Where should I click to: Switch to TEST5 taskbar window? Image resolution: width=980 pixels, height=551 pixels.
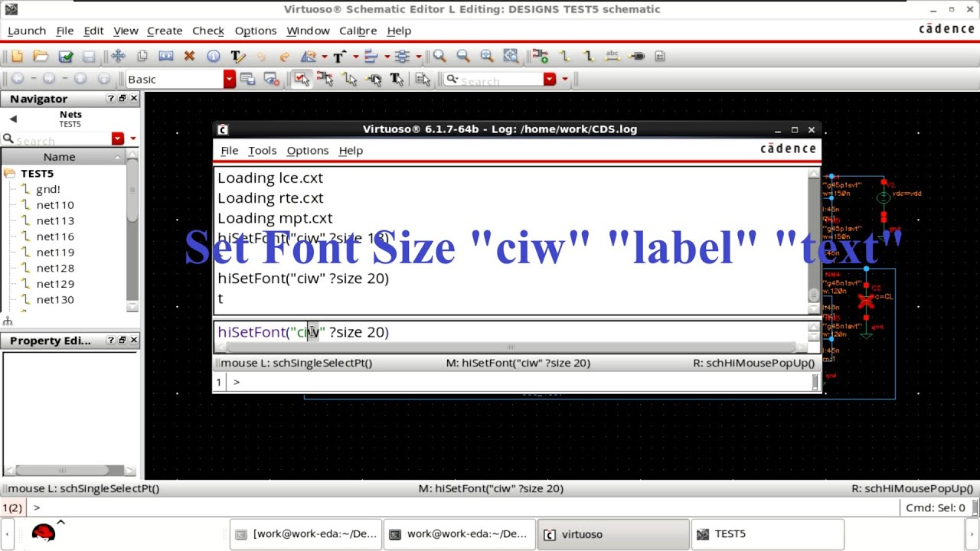pos(767,534)
